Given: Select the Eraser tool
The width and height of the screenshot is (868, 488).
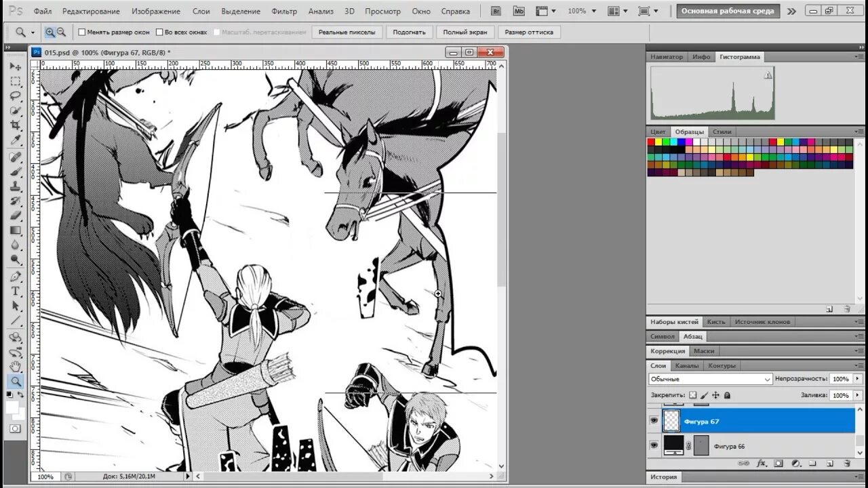Looking at the screenshot, I should (16, 216).
